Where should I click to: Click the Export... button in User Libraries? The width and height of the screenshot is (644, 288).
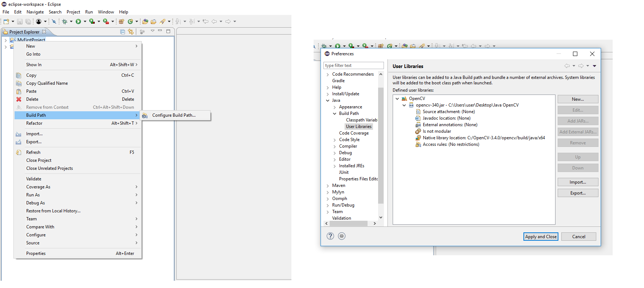tap(578, 193)
